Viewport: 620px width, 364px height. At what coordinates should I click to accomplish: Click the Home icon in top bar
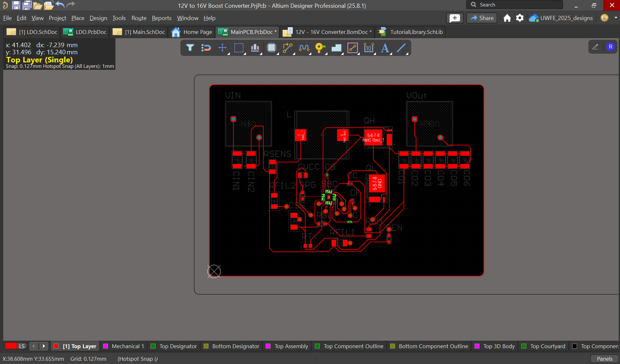[507, 18]
